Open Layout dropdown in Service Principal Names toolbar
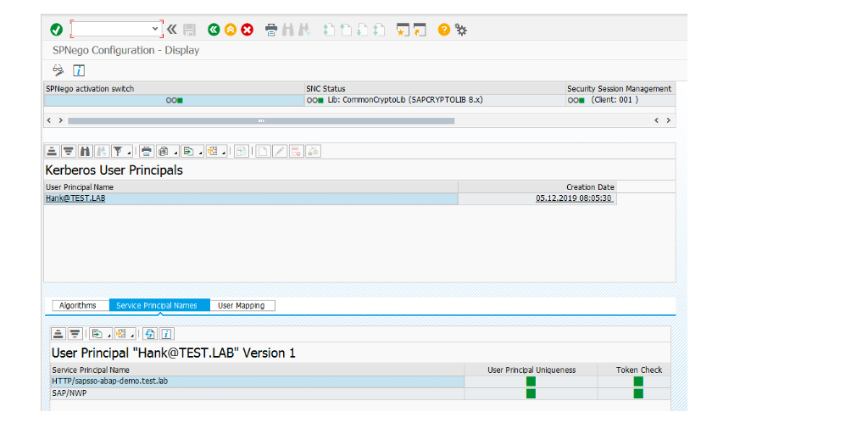The height and width of the screenshot is (434, 868). coord(125,334)
